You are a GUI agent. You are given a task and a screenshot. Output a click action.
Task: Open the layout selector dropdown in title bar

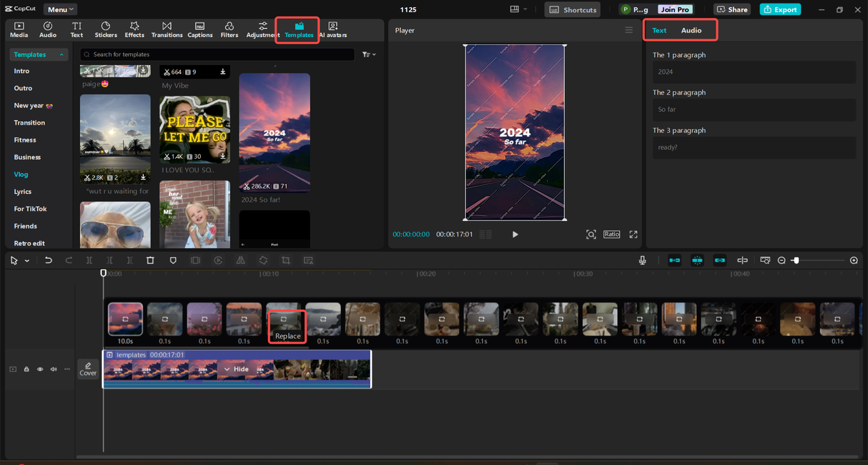coord(519,9)
